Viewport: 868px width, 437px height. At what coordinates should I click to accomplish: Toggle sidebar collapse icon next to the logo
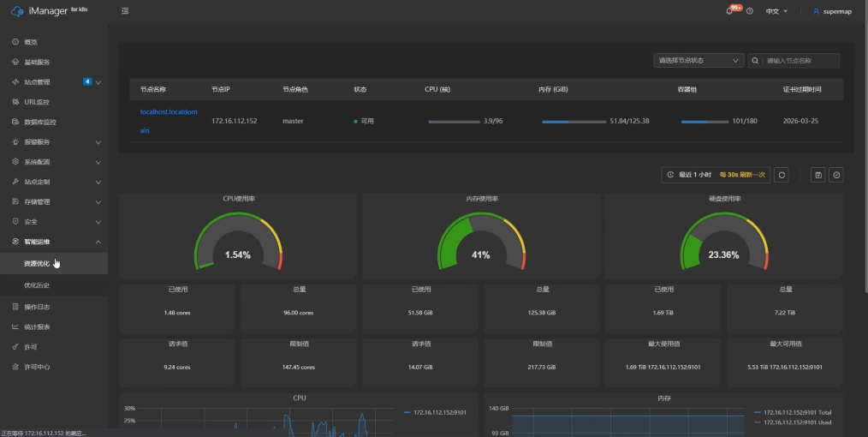125,11
